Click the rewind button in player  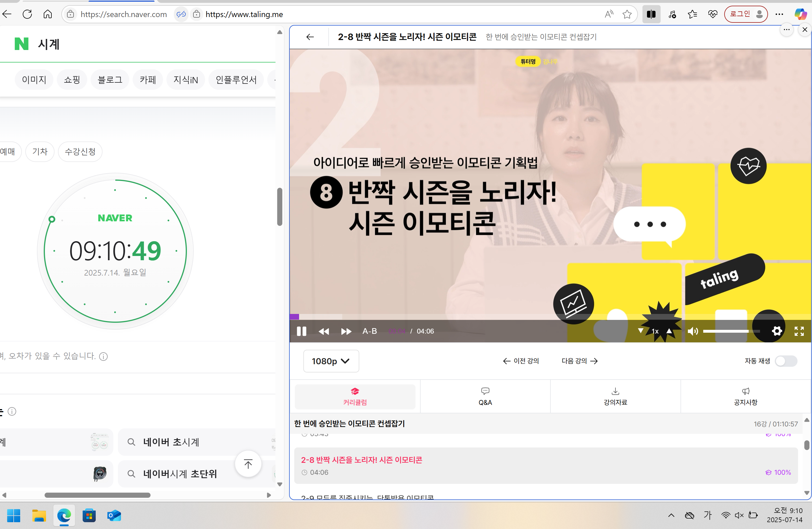(x=323, y=331)
